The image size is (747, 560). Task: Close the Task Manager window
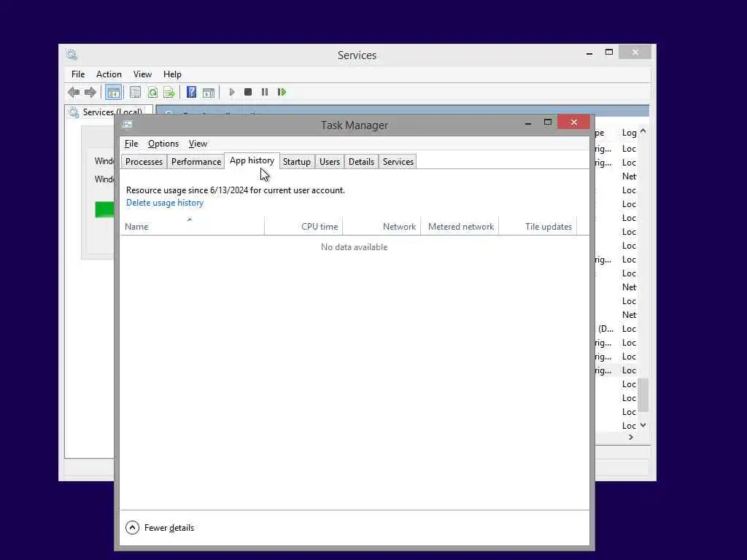(x=573, y=122)
